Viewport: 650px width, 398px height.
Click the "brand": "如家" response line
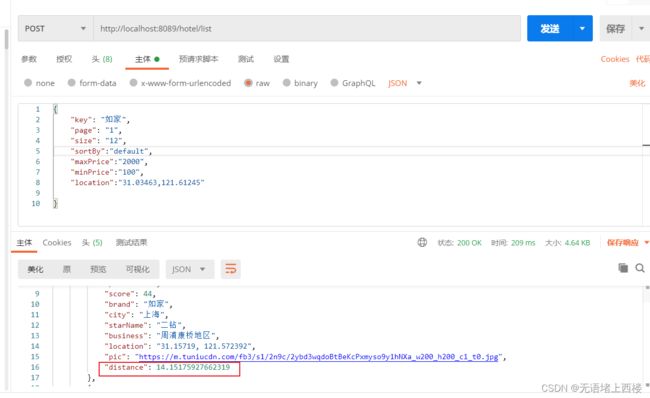[138, 304]
